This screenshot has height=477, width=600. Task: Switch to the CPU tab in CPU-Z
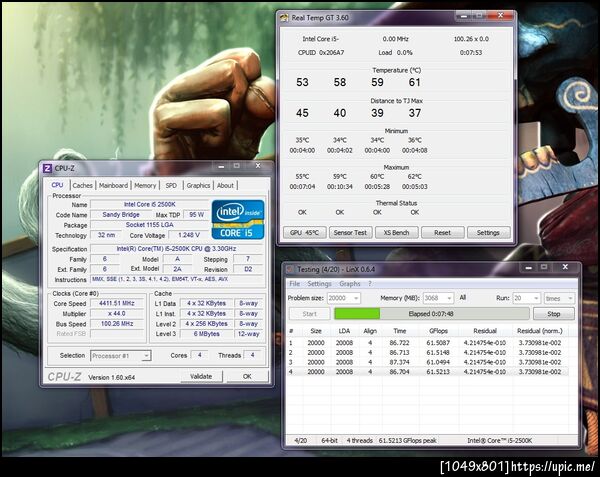click(57, 185)
